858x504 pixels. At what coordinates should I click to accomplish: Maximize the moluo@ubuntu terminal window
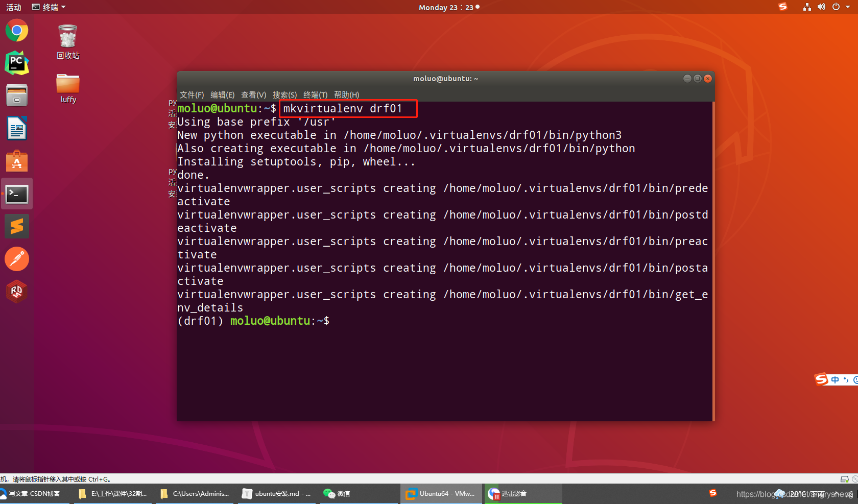(698, 78)
